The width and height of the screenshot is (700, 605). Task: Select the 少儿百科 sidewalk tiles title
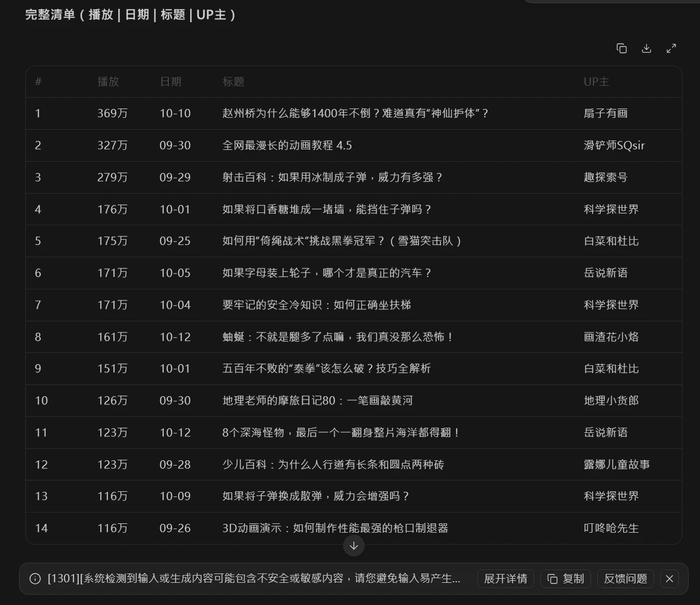click(x=333, y=464)
